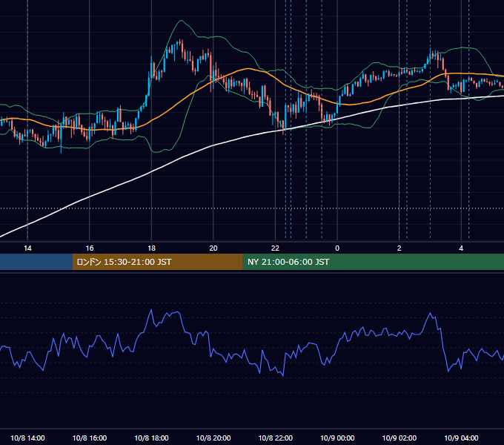Click the 14 hour label on the price chart axis
This screenshot has width=504, height=445.
click(x=27, y=248)
